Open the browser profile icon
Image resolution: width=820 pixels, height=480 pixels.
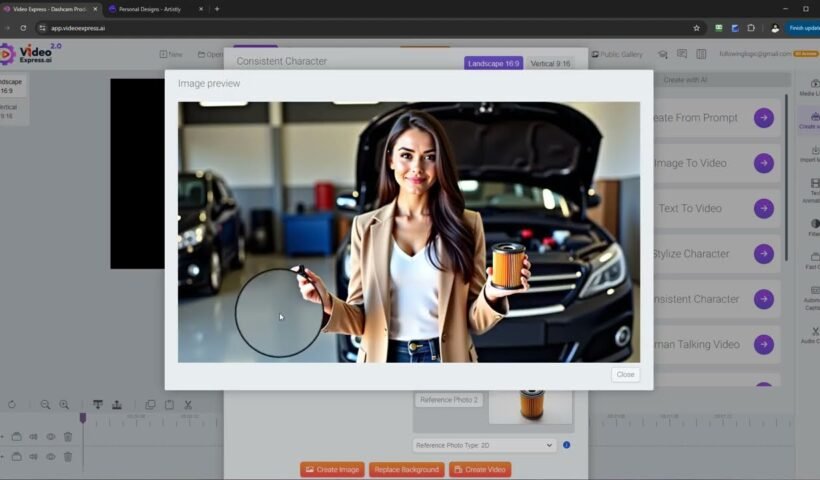coord(775,28)
